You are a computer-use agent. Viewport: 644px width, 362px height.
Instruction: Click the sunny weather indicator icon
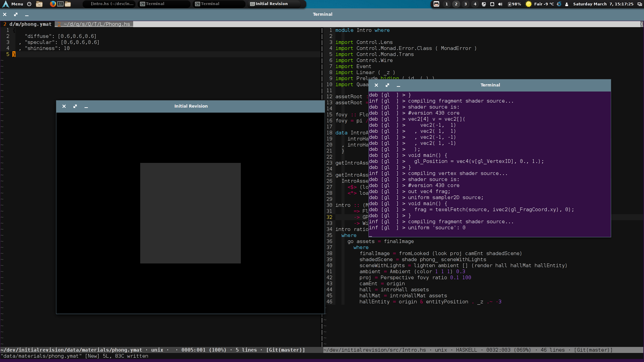tap(528, 4)
